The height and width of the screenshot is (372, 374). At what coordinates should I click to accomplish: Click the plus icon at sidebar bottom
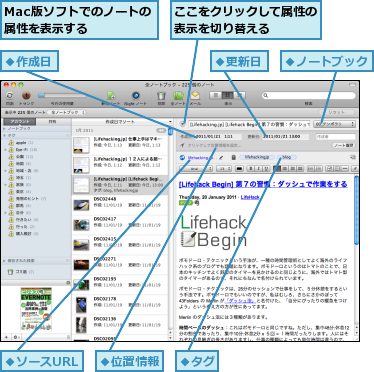click(6, 337)
